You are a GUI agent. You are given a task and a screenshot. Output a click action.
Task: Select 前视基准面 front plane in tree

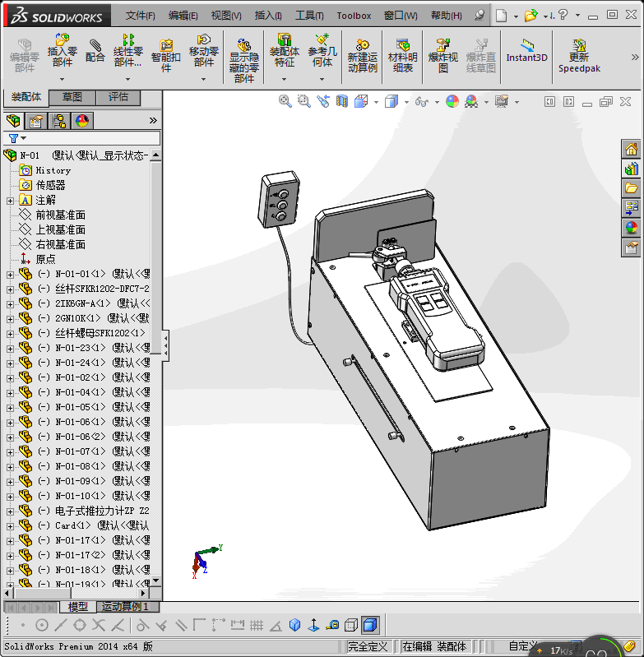click(x=60, y=215)
